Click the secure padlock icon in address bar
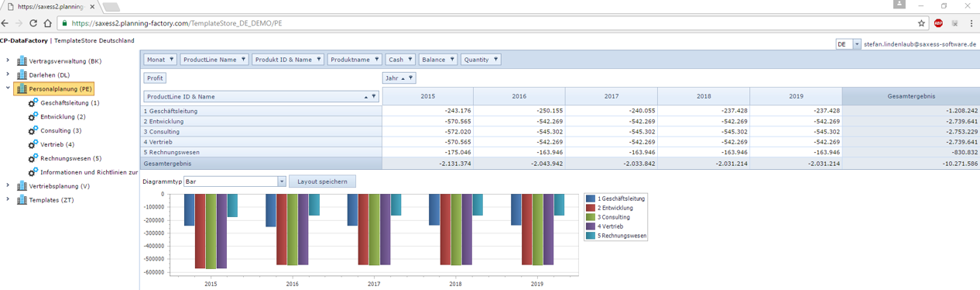 (64, 23)
